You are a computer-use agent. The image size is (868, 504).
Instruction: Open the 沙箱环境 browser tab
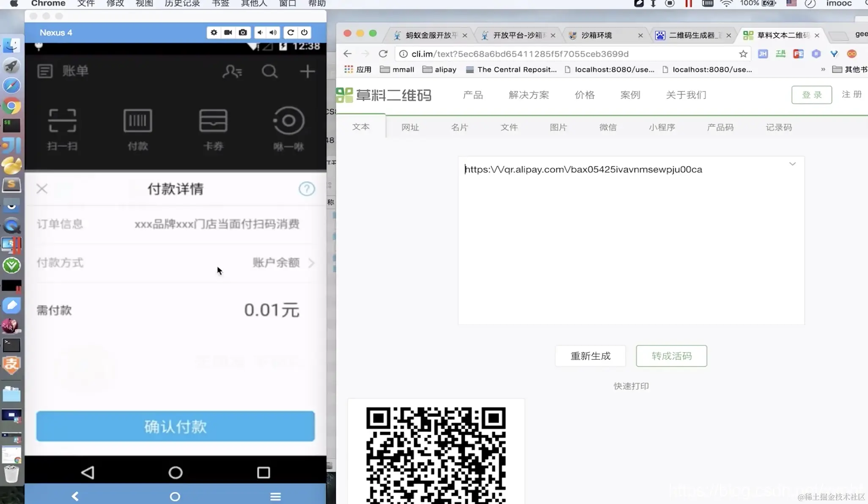coord(596,35)
